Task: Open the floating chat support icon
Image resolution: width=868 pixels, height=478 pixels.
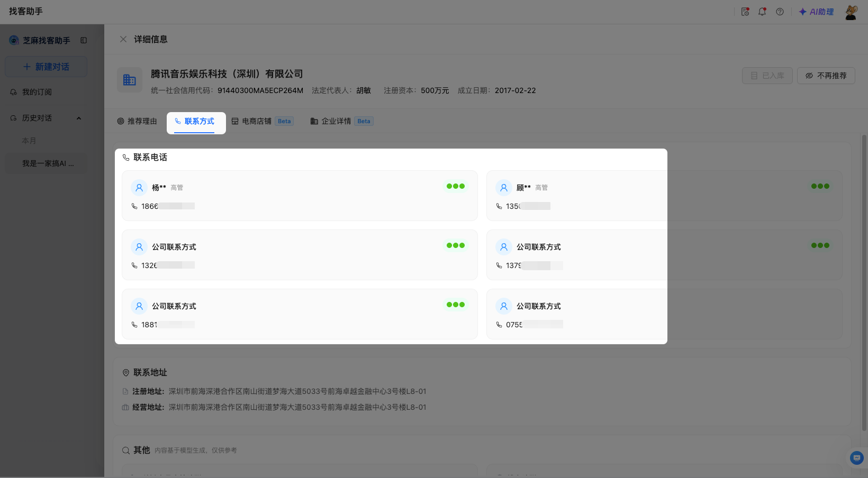Action: point(857,458)
